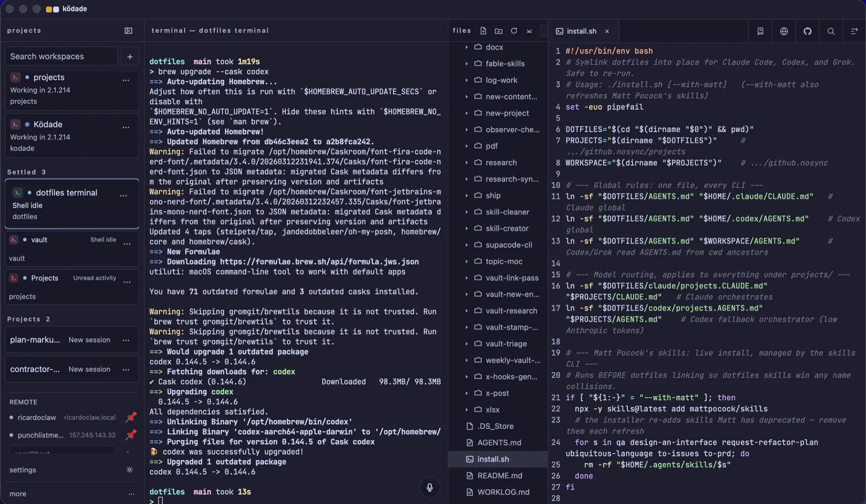866x504 pixels.
Task: Add a new workspace with plus button
Action: (130, 57)
